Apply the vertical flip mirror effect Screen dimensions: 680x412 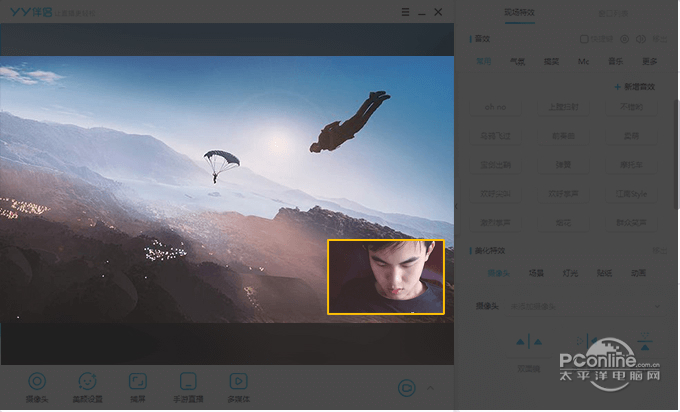(645, 341)
